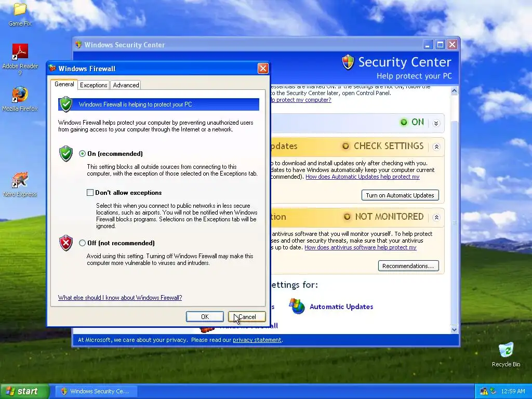This screenshot has width=532, height=399.
Task: Select On (recommended) radio button
Action: [x=82, y=154]
